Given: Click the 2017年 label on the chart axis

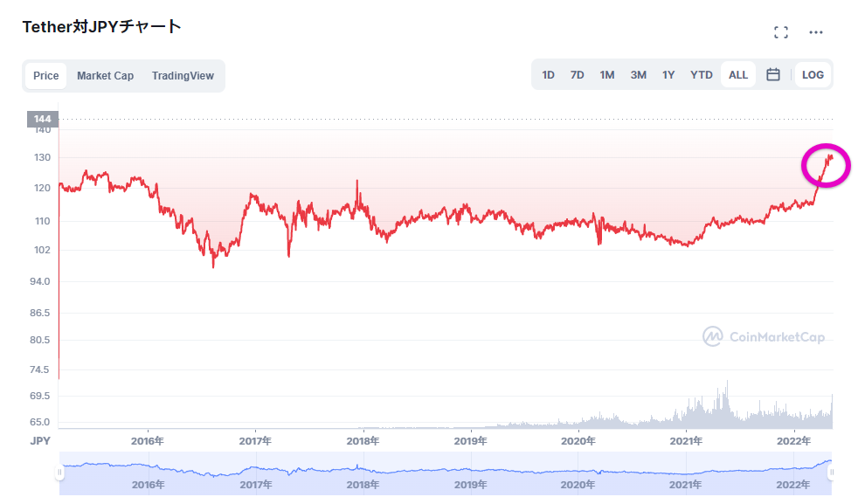Looking at the screenshot, I should 255,441.
